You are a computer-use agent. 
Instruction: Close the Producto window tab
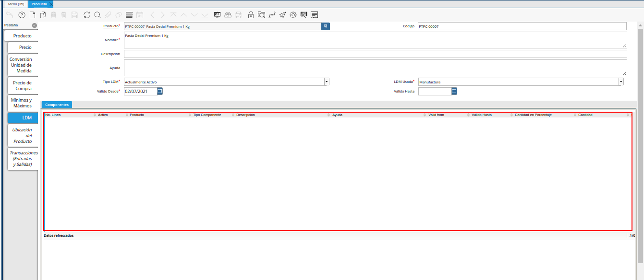tap(51, 4)
